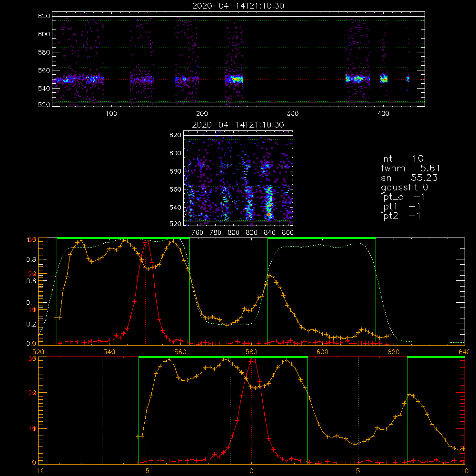Select the 'fwhm 5.61' readout line
The width and height of the screenshot is (476, 476).
tap(410, 168)
